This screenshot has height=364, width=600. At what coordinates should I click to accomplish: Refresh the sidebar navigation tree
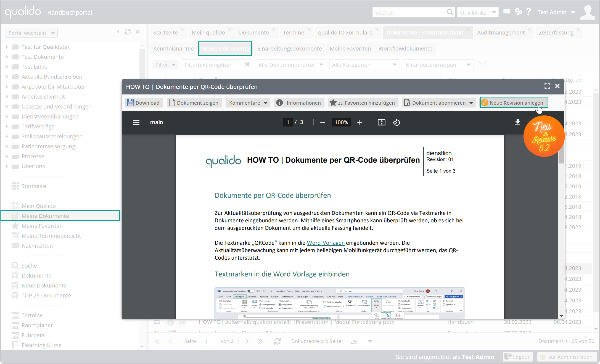pyautogui.click(x=128, y=32)
